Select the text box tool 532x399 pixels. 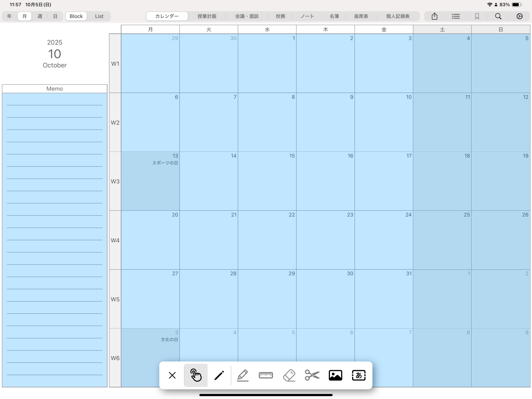[359, 375]
